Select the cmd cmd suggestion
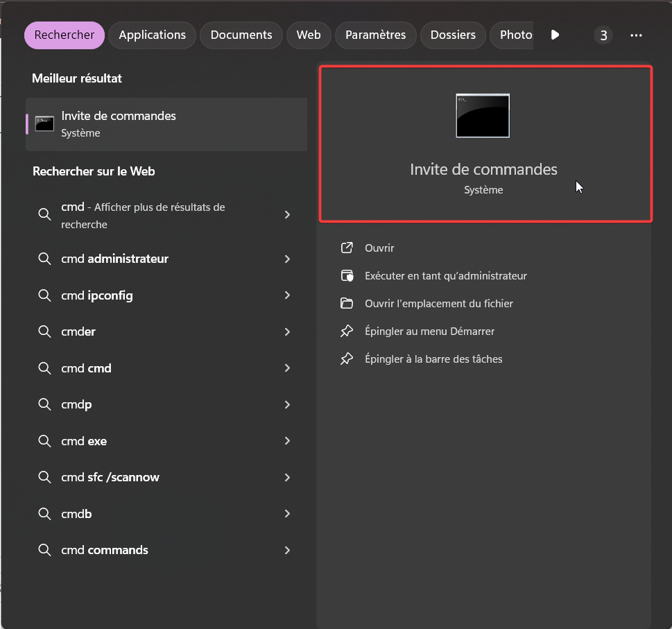This screenshot has height=629, width=672. (x=166, y=368)
